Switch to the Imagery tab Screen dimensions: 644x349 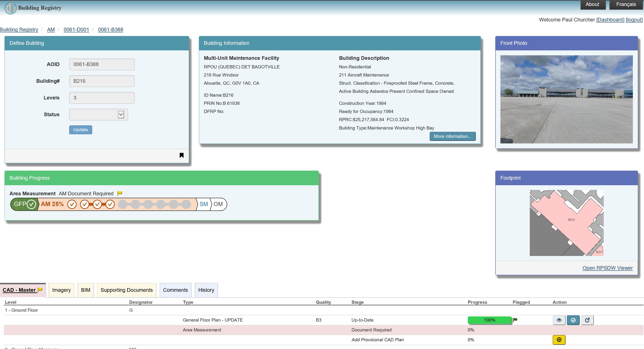62,290
